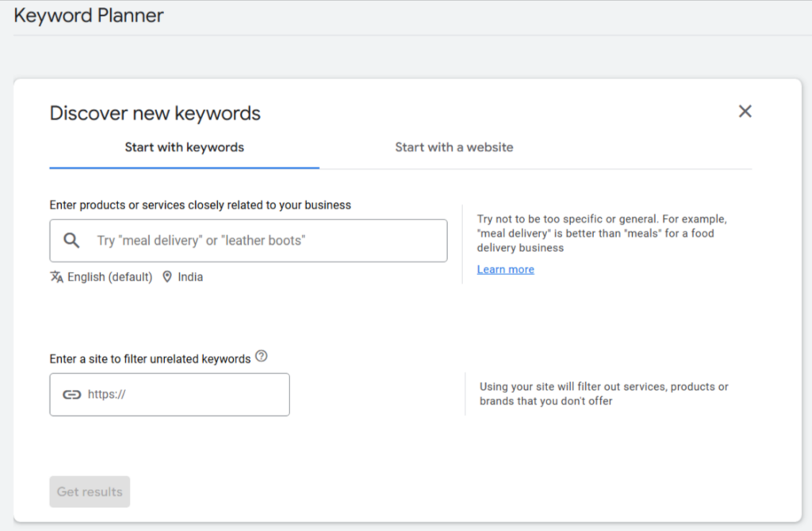The height and width of the screenshot is (531, 812).
Task: Click the help icon beside filter site label
Action: point(262,356)
